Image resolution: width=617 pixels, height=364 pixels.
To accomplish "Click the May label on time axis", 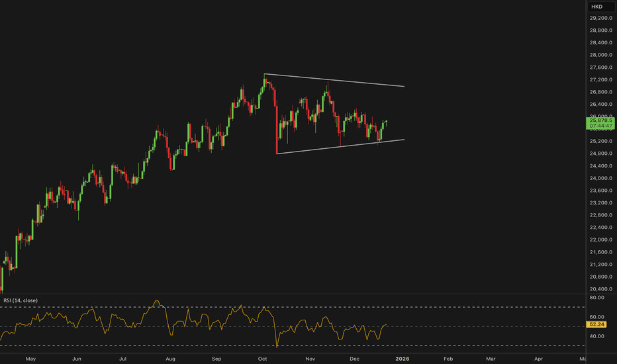I will pyautogui.click(x=30, y=359).
